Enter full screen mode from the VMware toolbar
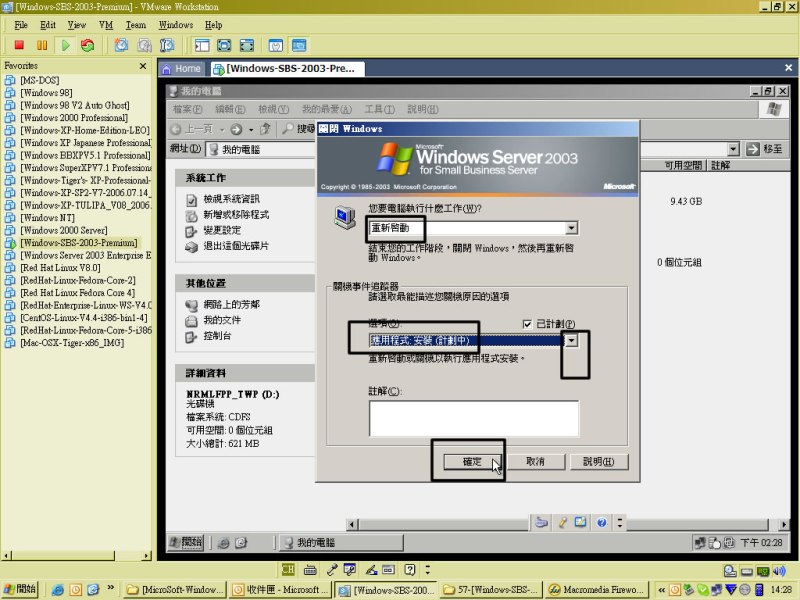This screenshot has height=600, width=800. (x=224, y=45)
